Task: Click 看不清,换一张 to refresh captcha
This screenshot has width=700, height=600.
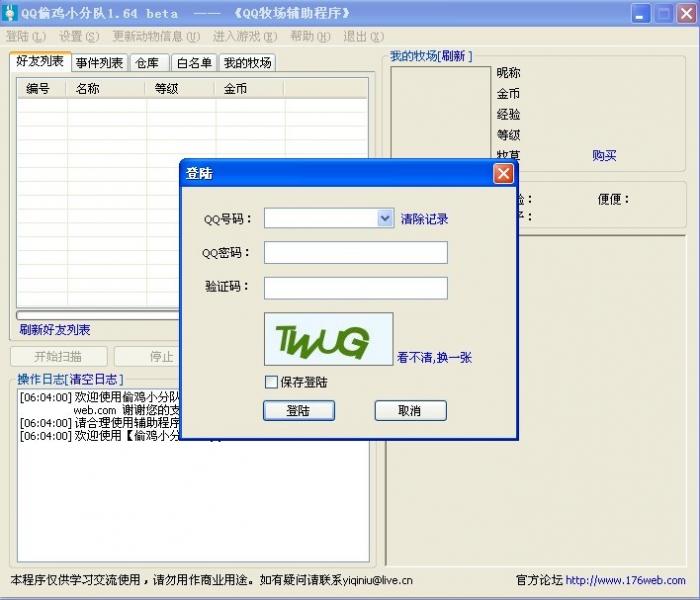Action: pos(434,358)
